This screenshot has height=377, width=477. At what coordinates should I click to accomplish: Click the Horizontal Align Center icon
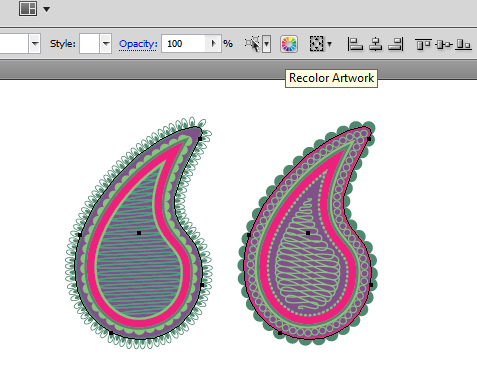[376, 44]
